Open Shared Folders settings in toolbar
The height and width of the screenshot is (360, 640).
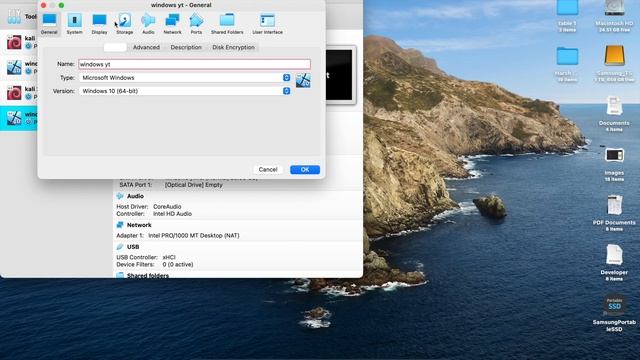(227, 24)
